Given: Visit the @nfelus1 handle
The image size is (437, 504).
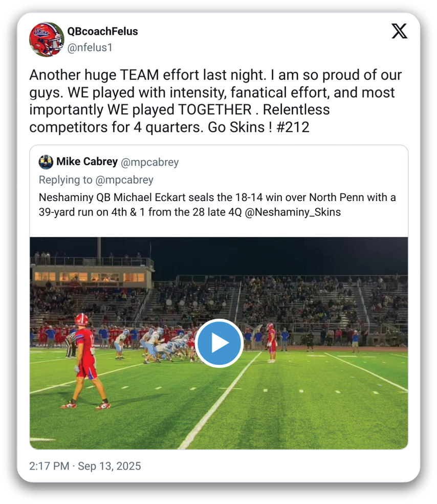Looking at the screenshot, I should coord(90,48).
